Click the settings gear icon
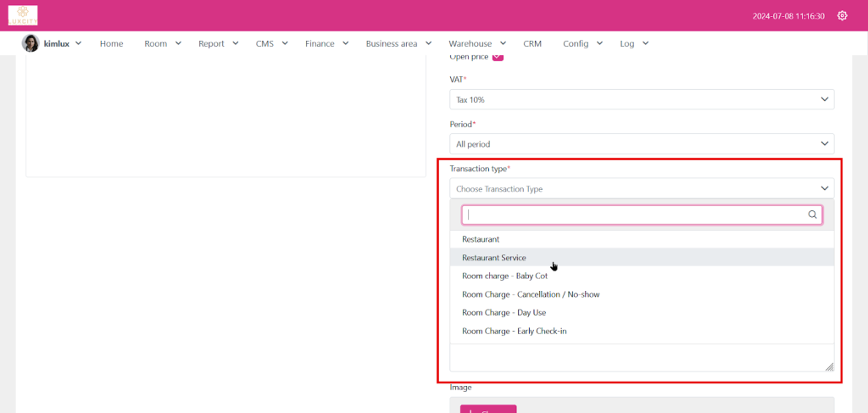 point(842,15)
